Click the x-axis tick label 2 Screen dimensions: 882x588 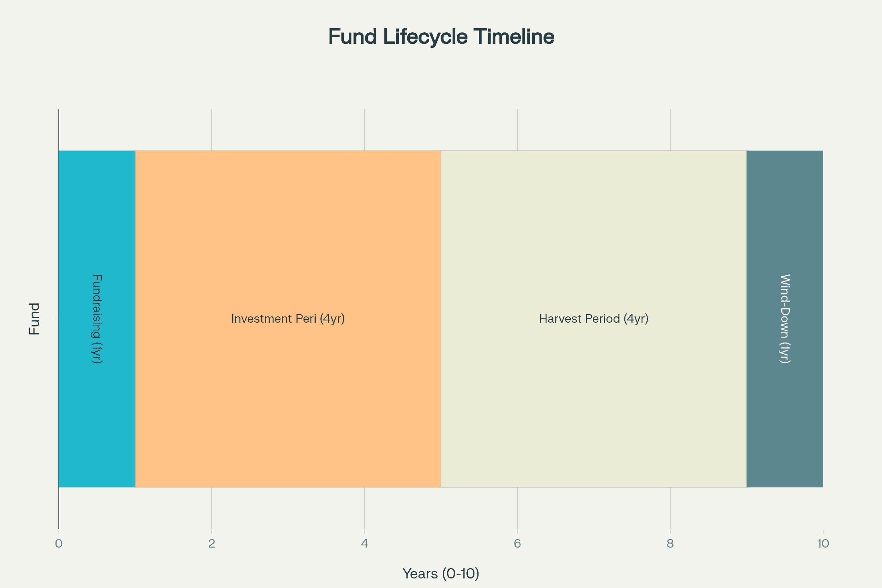point(212,544)
